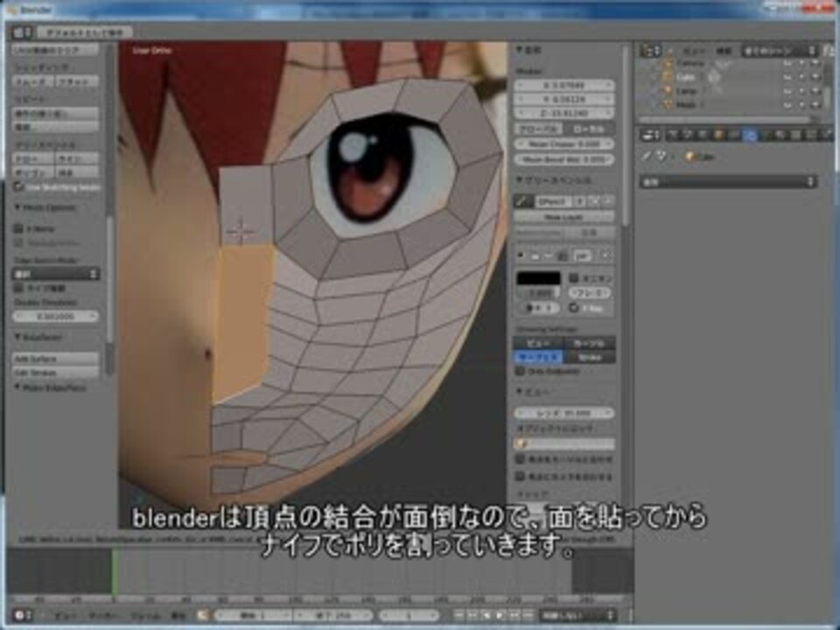Viewport: 840px width, 630px height.
Task: Click New Layer button in grease pencil
Action: click(564, 217)
